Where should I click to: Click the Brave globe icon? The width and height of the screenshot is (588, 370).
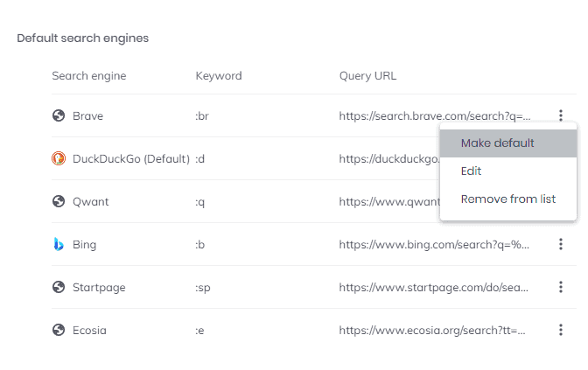point(59,115)
